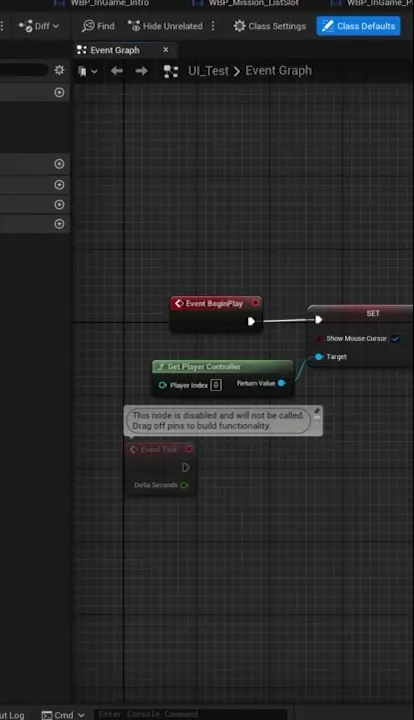
Task: Click the Event BeginPlay node title
Action: click(214, 304)
